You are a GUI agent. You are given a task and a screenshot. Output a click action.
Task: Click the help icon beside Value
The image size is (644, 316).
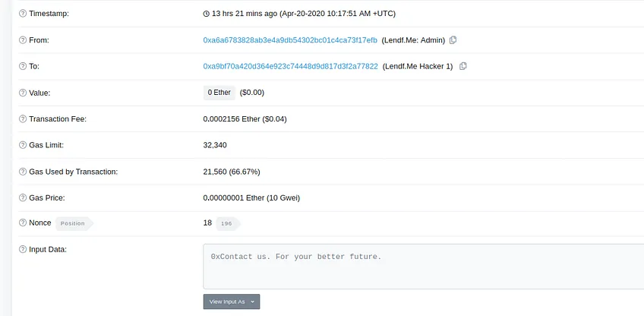(x=23, y=93)
